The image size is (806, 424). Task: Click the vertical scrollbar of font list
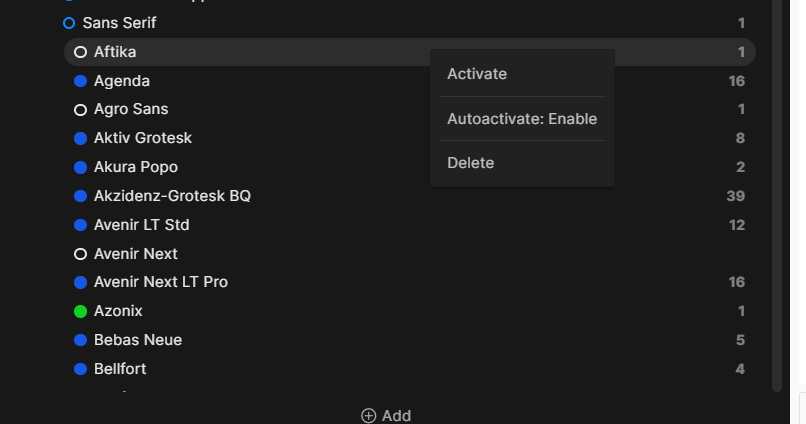click(777, 200)
